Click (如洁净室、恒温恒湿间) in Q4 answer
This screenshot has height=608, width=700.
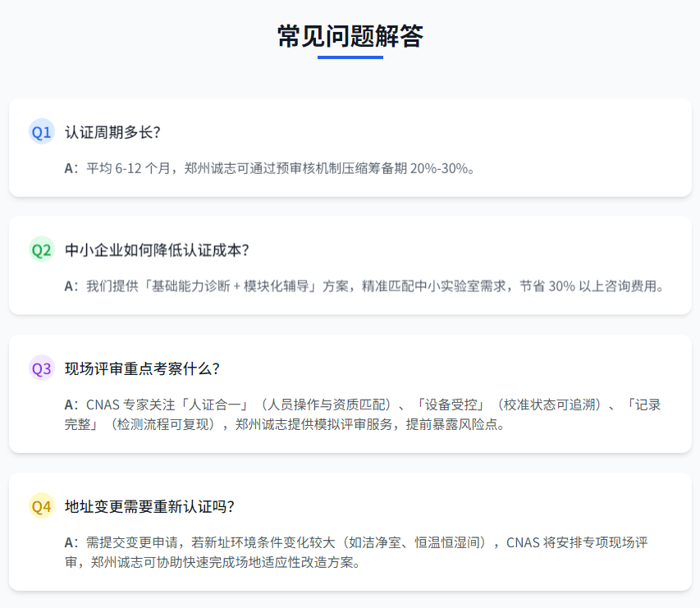click(419, 542)
